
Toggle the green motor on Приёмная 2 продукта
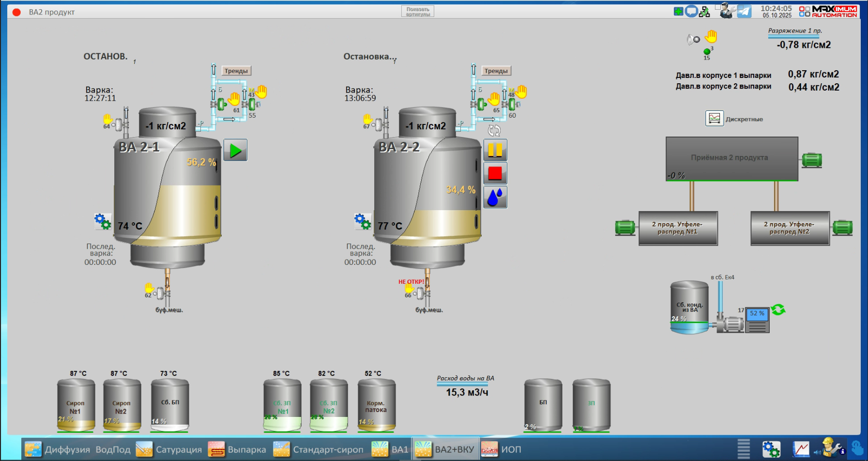tap(812, 160)
